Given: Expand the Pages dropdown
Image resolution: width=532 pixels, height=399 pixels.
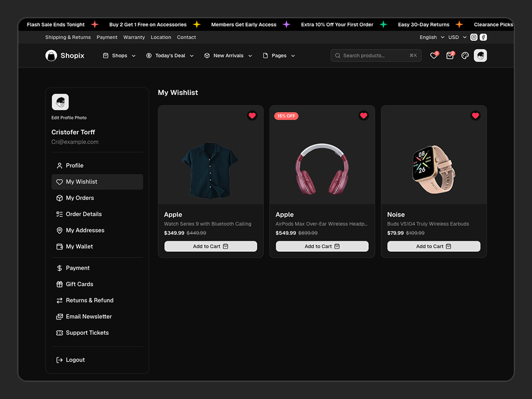Looking at the screenshot, I should point(279,56).
